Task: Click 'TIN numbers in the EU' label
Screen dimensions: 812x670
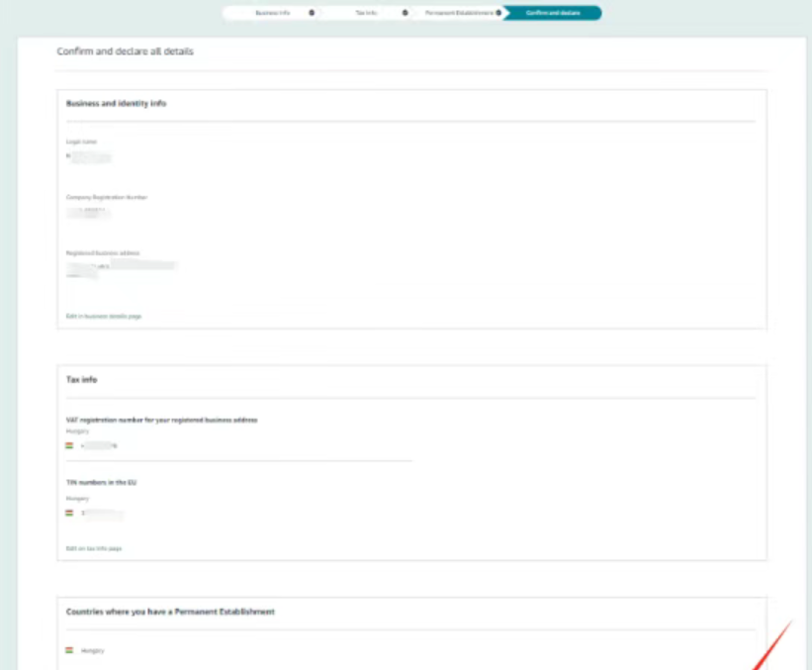Action: 101,482
